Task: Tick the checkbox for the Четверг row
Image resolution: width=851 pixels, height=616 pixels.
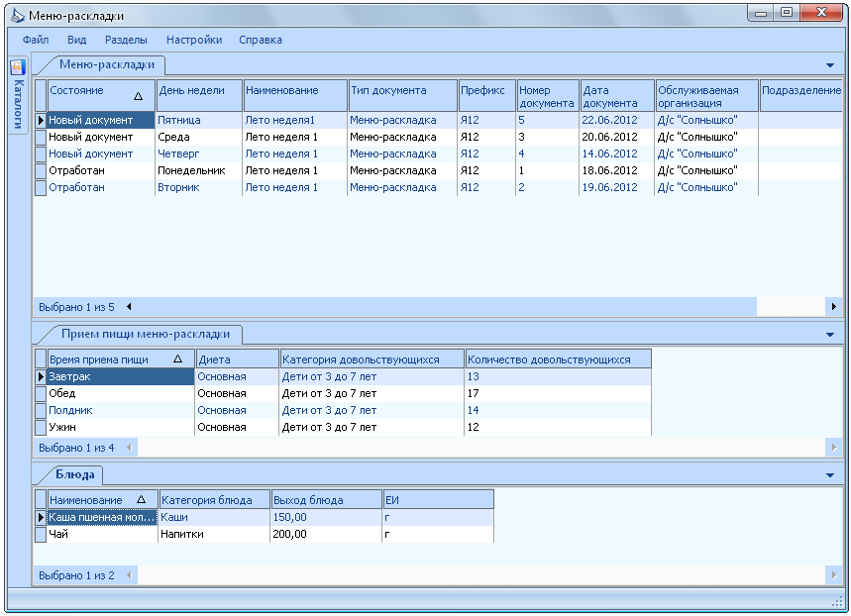Action: point(41,154)
